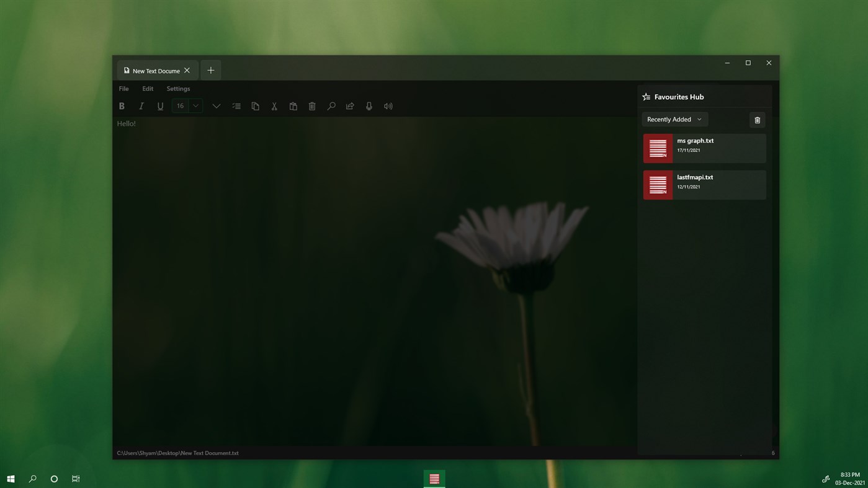Copy text using the copy icon

(x=255, y=105)
